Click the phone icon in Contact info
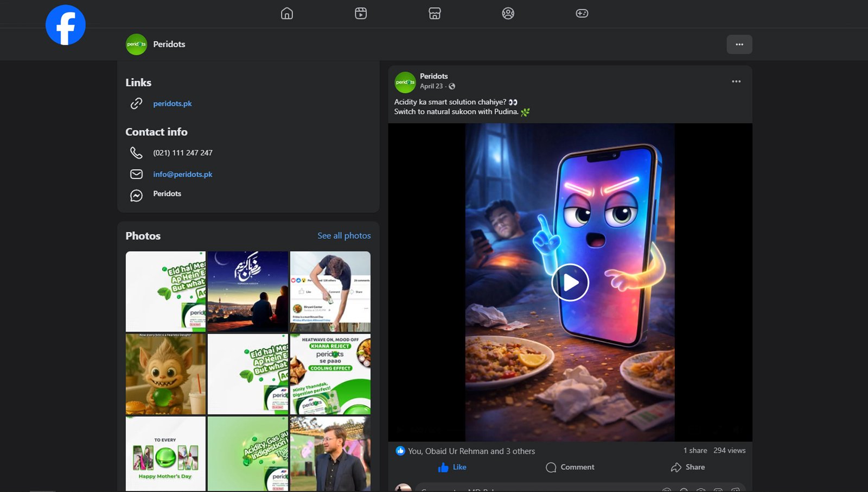Image resolution: width=868 pixels, height=492 pixels. coord(136,153)
